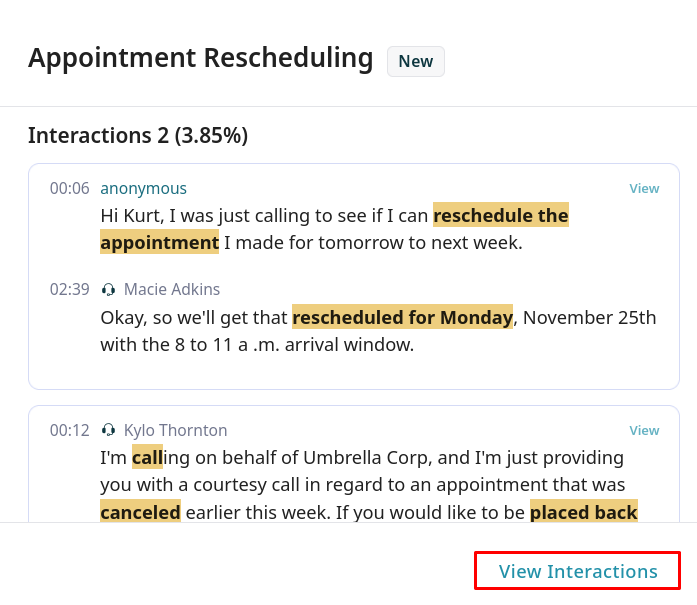The height and width of the screenshot is (605, 697).
Task: Click the Kylo Thornton speaker name
Action: [175, 430]
